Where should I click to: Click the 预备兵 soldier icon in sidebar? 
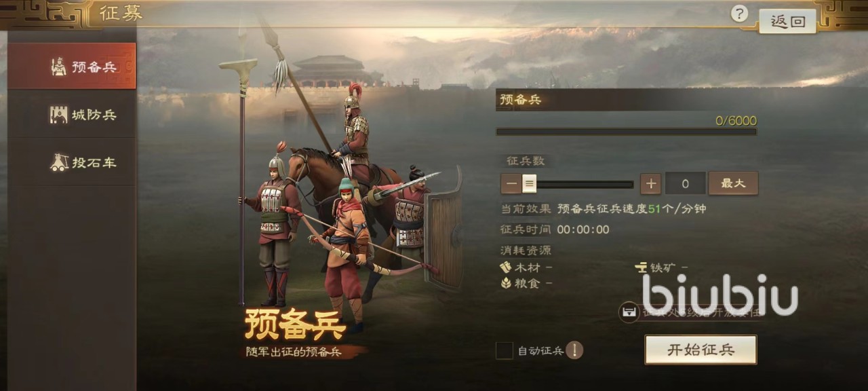pyautogui.click(x=59, y=67)
